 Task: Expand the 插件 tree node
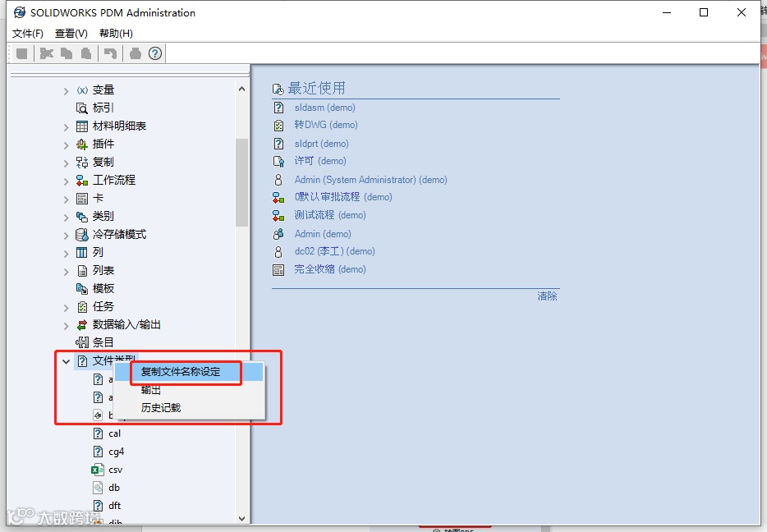click(x=66, y=145)
